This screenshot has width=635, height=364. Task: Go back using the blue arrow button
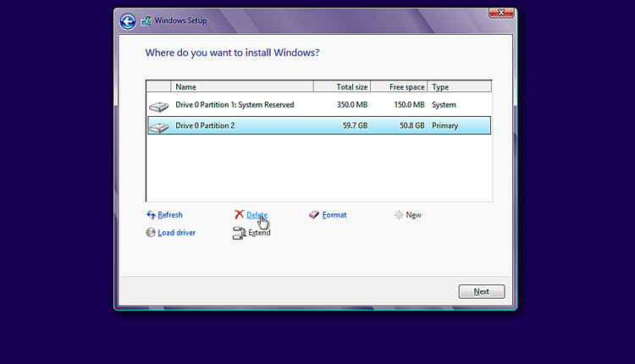pos(128,21)
